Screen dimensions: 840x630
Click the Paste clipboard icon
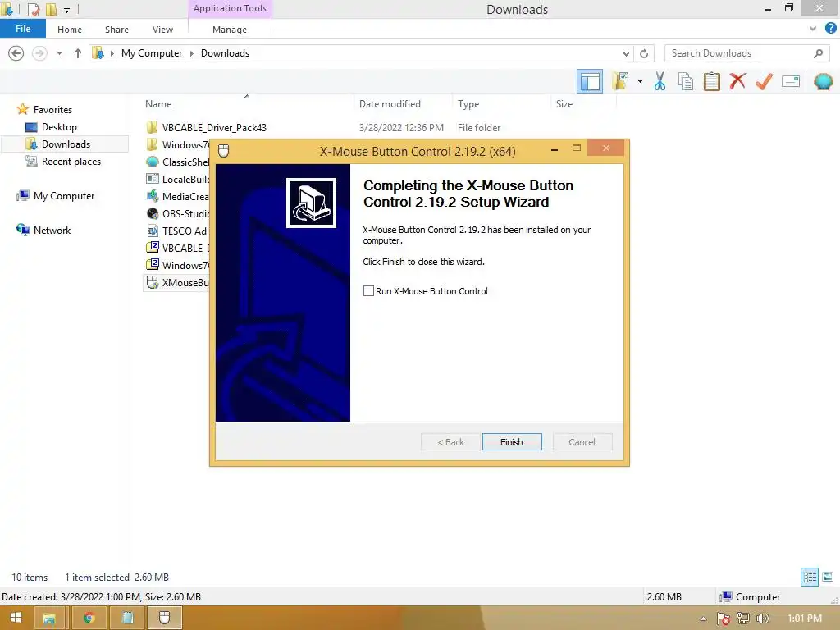[711, 81]
